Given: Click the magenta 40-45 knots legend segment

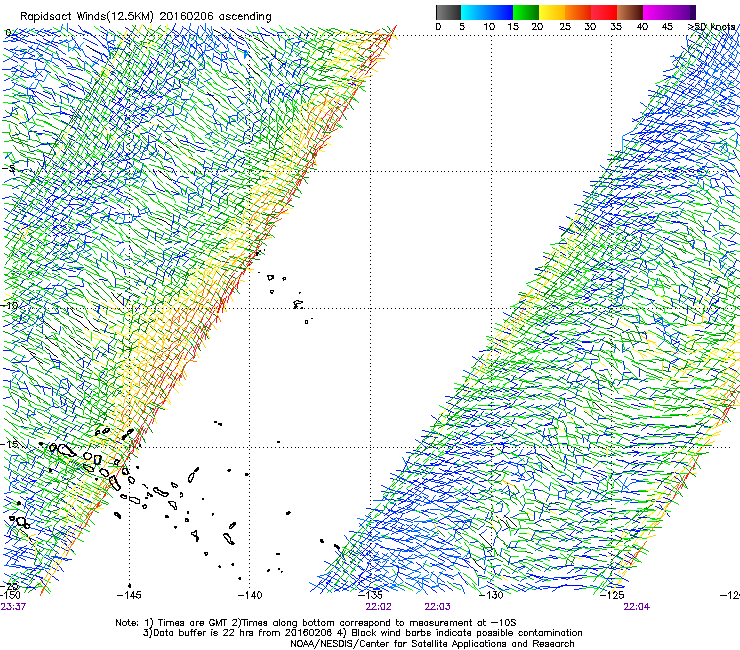Looking at the screenshot, I should click(x=656, y=12).
